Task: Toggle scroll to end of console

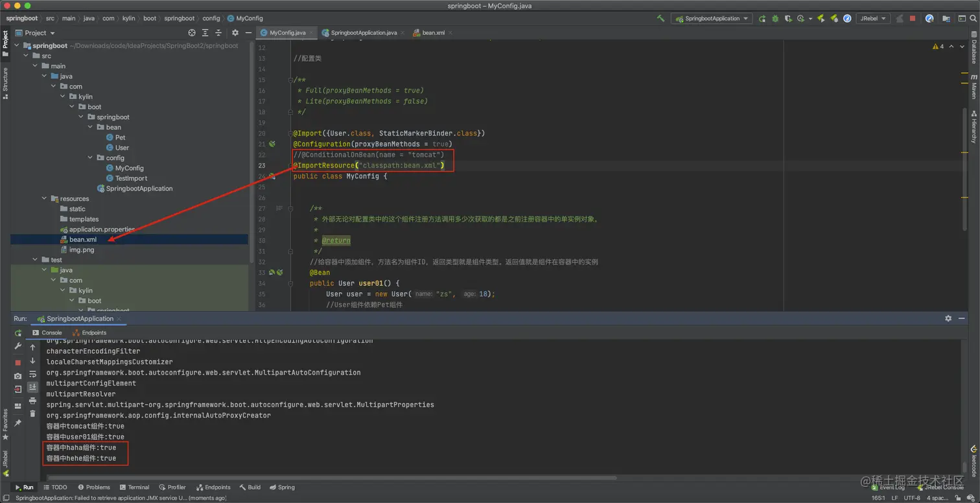Action: tap(32, 387)
